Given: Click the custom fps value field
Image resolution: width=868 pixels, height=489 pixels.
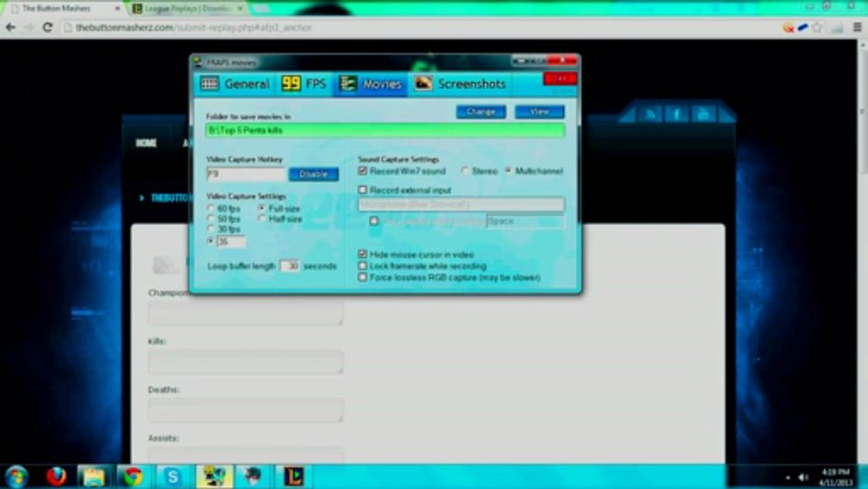Looking at the screenshot, I should (x=231, y=241).
